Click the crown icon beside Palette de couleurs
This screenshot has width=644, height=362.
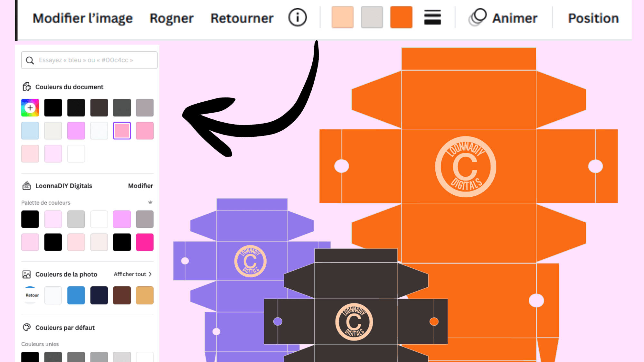click(150, 202)
